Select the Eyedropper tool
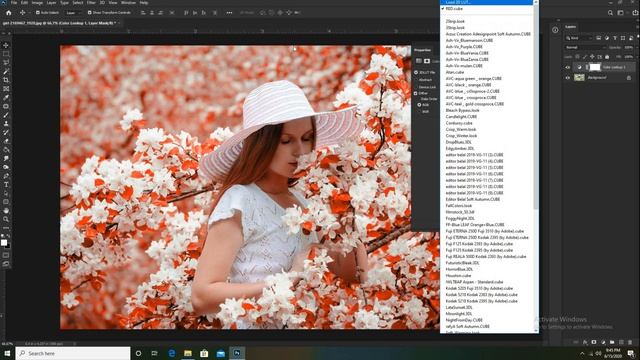This screenshot has height=360, width=640. pyautogui.click(x=6, y=98)
